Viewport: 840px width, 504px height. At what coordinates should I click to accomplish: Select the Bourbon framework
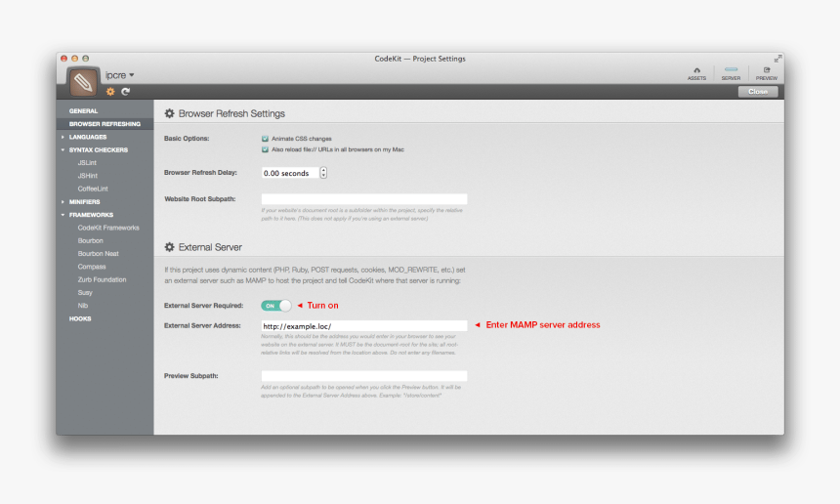click(91, 240)
